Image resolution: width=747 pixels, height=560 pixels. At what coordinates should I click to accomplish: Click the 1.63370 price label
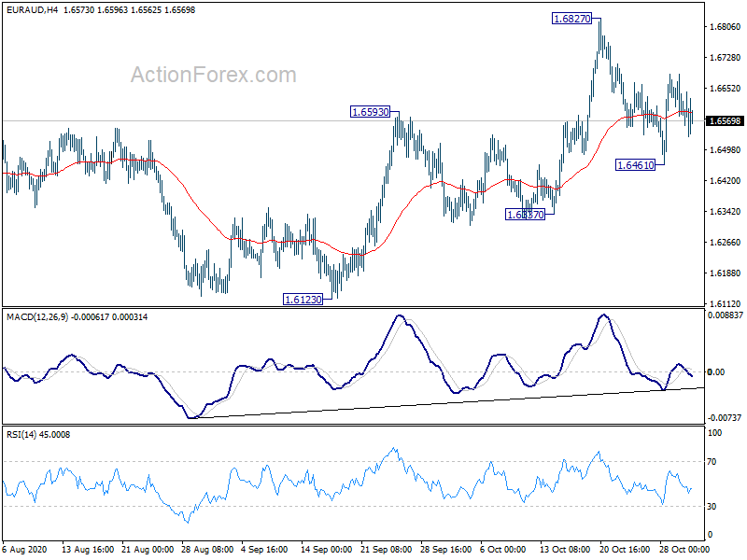coord(525,215)
